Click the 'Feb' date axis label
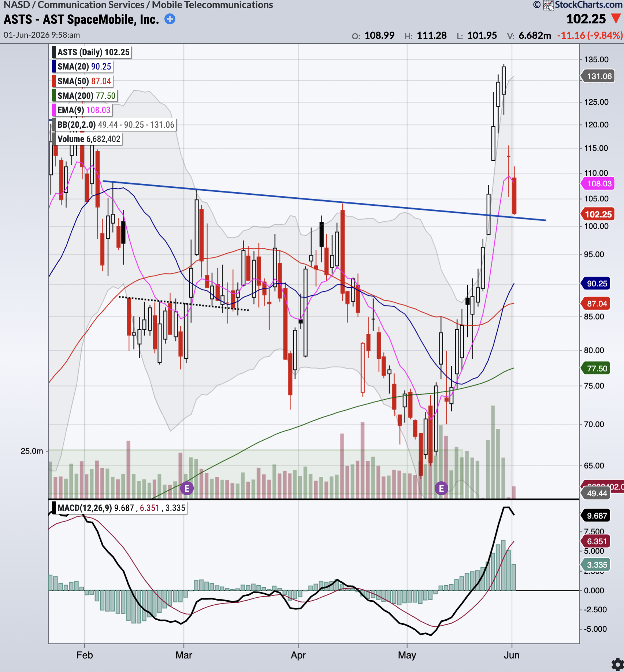624x672 pixels. (x=85, y=655)
